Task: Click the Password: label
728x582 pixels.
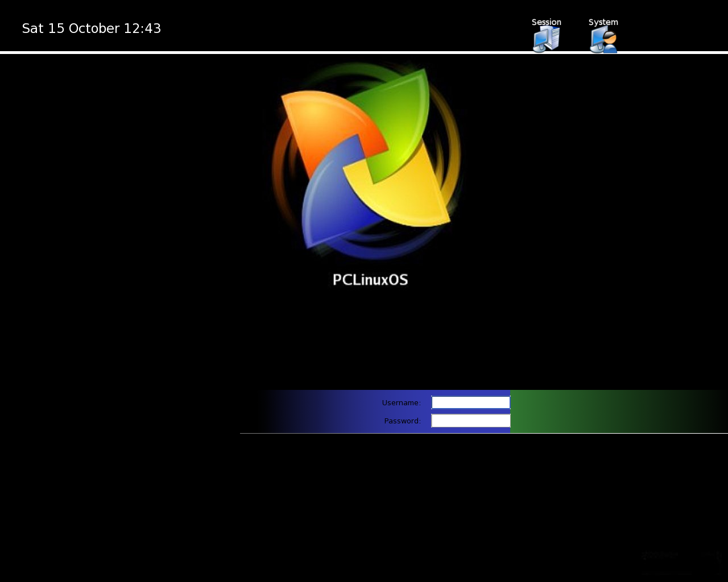Action: (403, 421)
